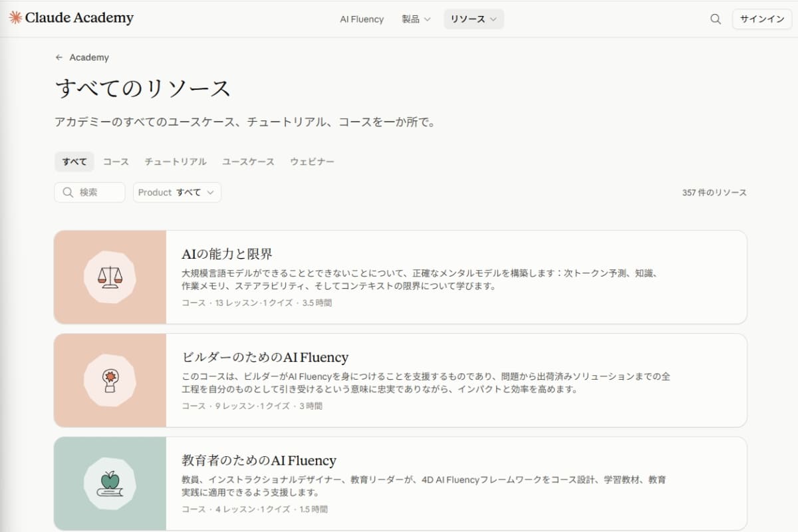Click the 教員、インストラクショナルデザイナー description text
Viewport: 798px width, 532px height.
tap(424, 486)
